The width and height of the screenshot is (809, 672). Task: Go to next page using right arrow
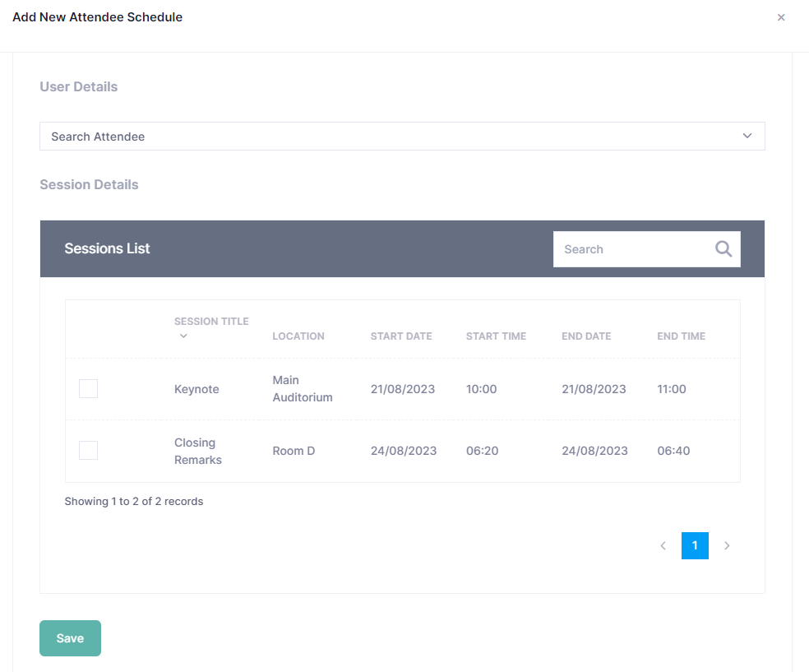[727, 545]
